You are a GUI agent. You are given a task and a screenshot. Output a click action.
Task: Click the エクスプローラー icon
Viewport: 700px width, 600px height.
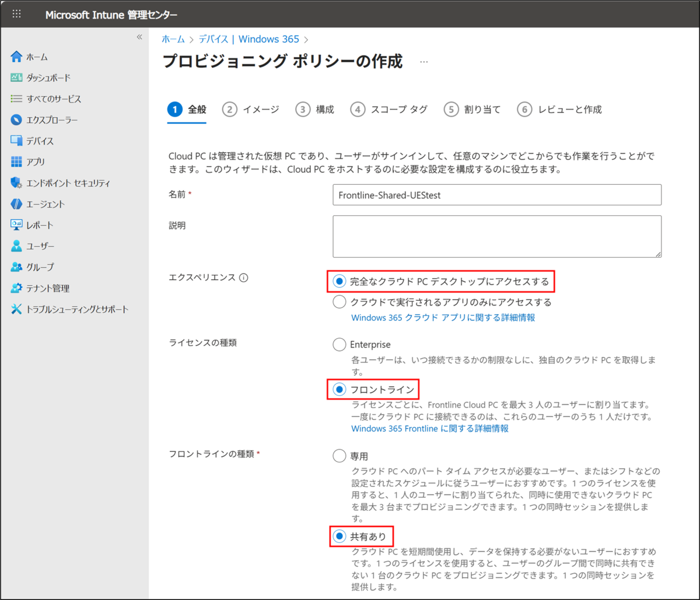point(16,120)
